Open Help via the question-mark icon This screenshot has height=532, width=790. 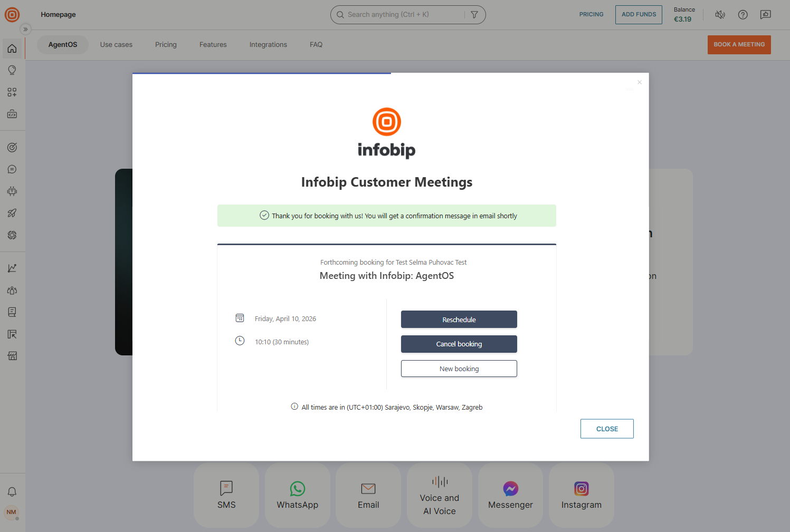point(743,14)
